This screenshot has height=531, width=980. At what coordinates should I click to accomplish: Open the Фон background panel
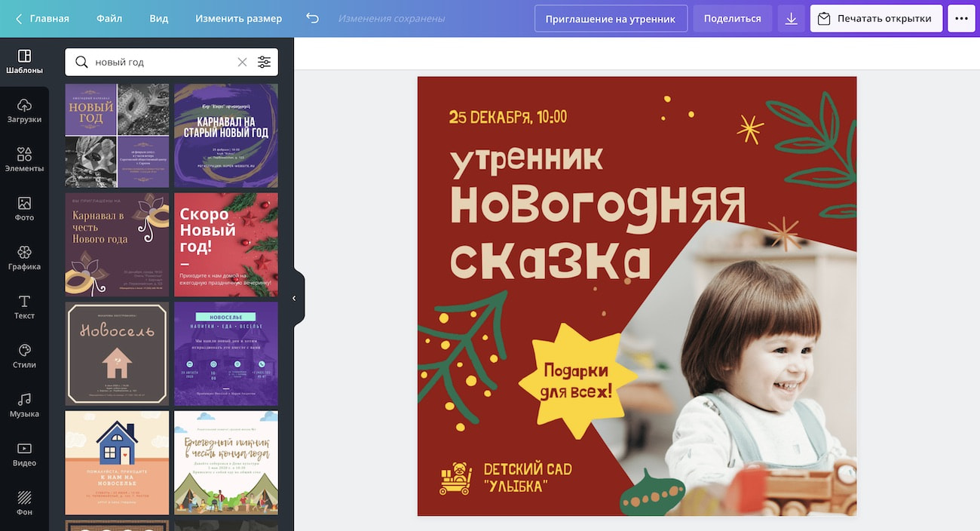click(x=24, y=503)
